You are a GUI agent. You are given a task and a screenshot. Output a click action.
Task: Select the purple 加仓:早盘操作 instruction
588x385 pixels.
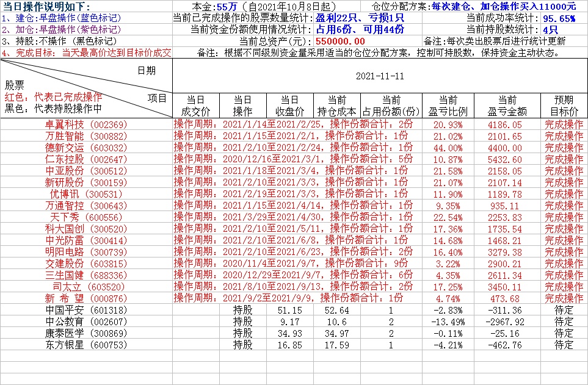tap(62, 30)
